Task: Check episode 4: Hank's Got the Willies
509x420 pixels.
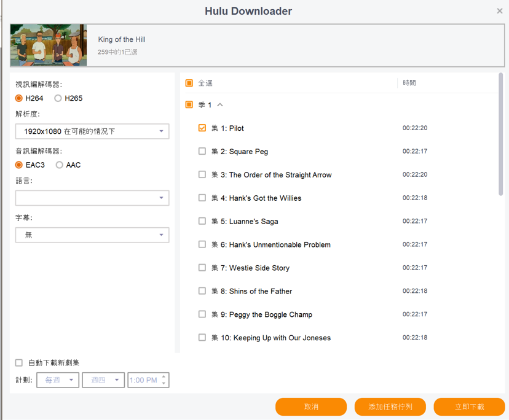Action: pyautogui.click(x=202, y=198)
